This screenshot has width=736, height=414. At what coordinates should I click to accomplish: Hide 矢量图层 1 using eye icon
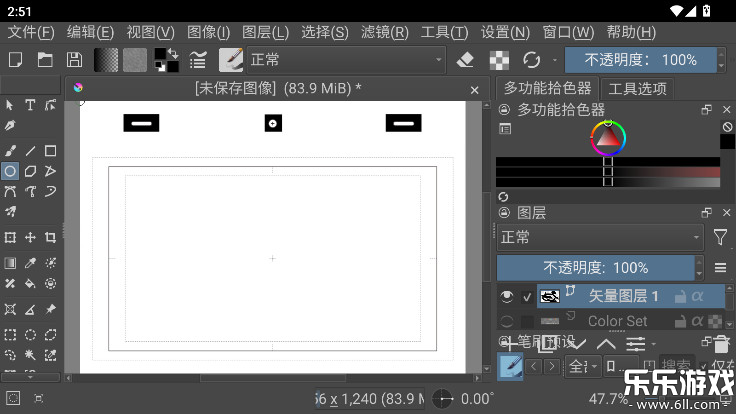click(507, 296)
